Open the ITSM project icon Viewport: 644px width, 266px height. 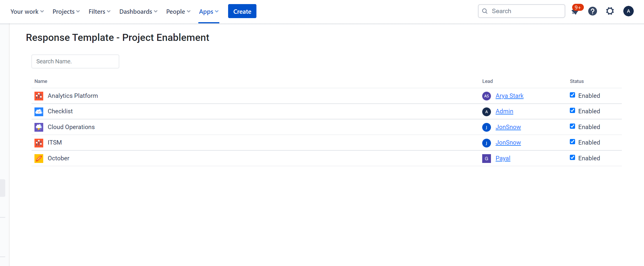coord(38,142)
